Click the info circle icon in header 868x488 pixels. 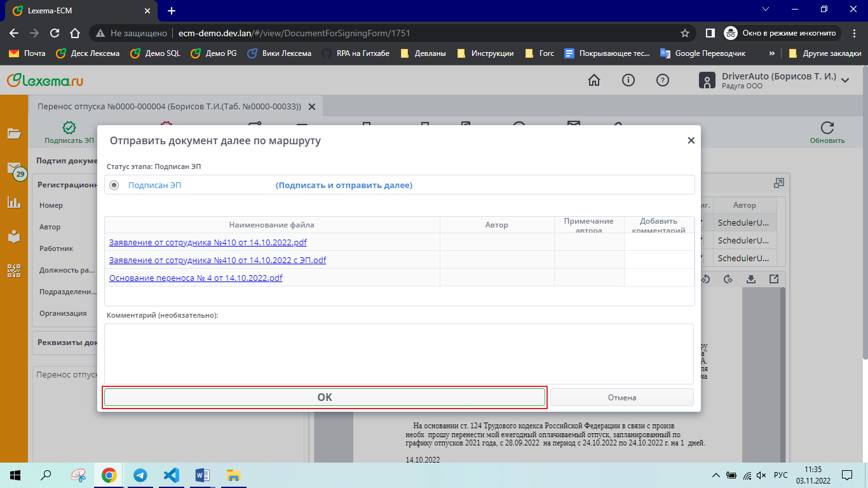point(628,80)
